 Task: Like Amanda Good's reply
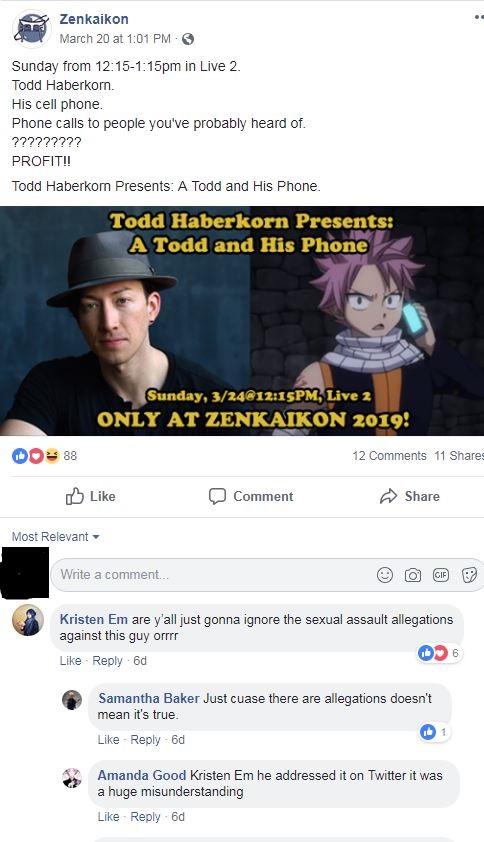[x=109, y=817]
